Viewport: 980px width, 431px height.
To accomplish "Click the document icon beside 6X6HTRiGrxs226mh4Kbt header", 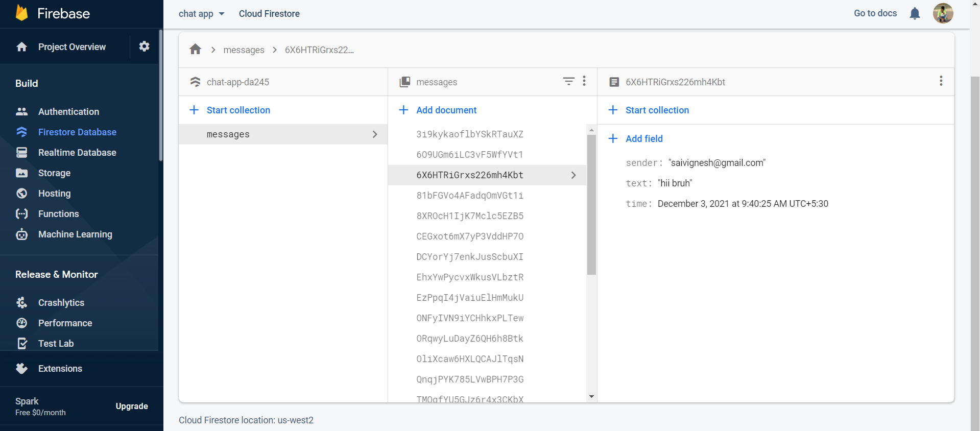I will 614,82.
